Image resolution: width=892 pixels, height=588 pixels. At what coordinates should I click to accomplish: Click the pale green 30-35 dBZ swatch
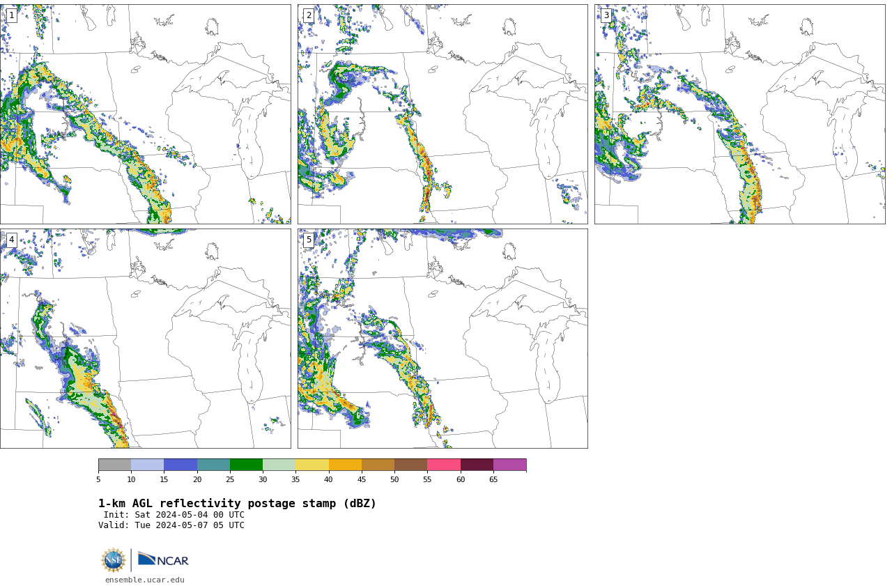279,465
